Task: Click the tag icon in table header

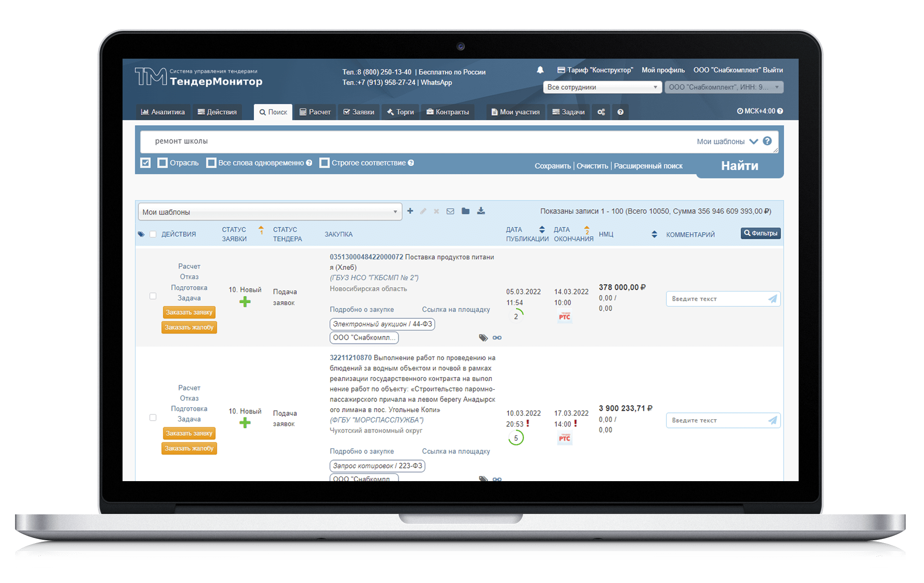Action: tap(141, 234)
